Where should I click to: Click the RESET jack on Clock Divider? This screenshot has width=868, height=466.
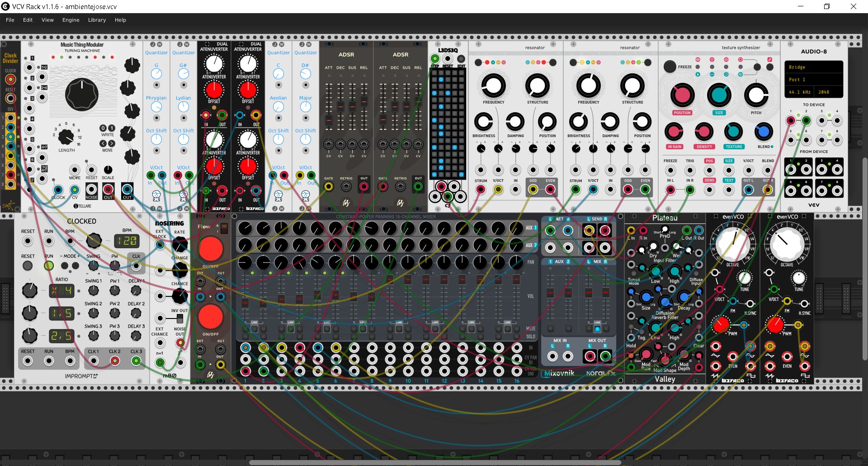pyautogui.click(x=10, y=98)
